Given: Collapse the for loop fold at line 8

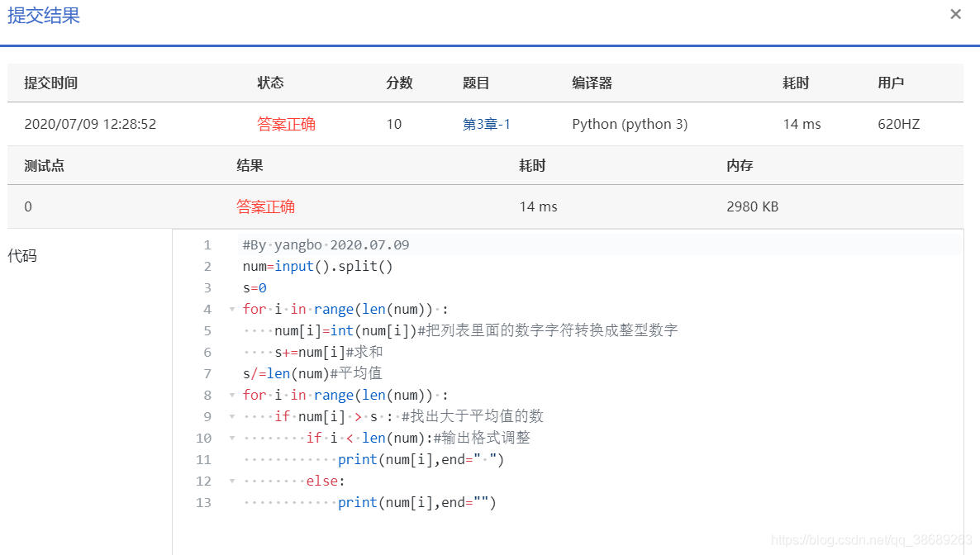Looking at the screenshot, I should (x=232, y=395).
